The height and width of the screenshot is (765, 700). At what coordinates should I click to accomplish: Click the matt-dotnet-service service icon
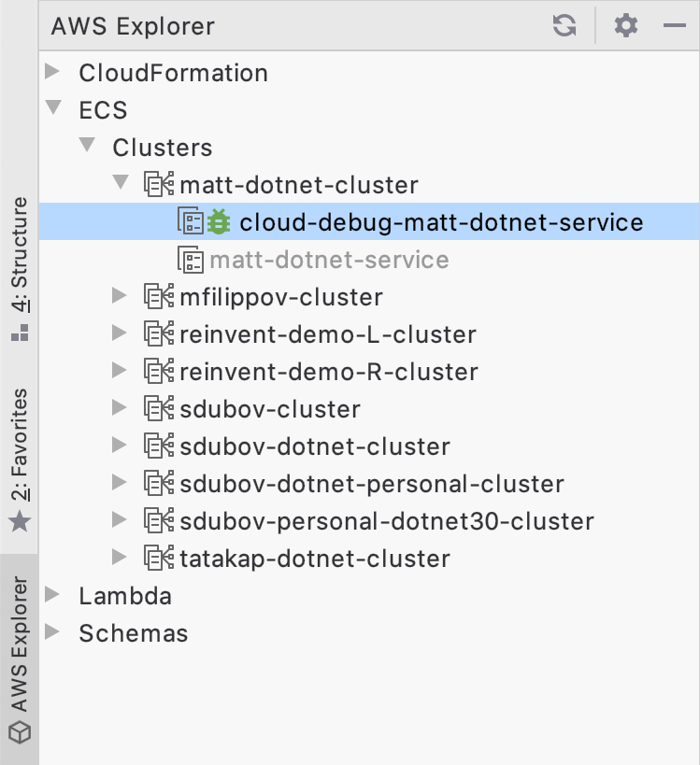tap(191, 260)
